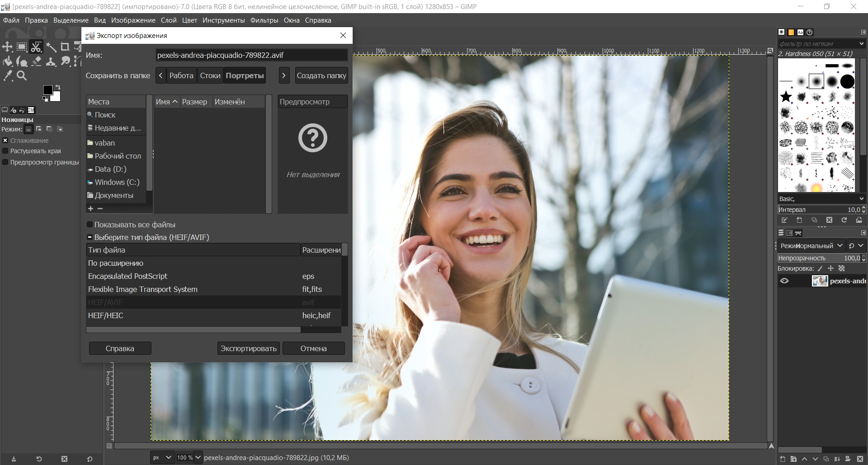Add bookmark with plus button

pos(90,208)
